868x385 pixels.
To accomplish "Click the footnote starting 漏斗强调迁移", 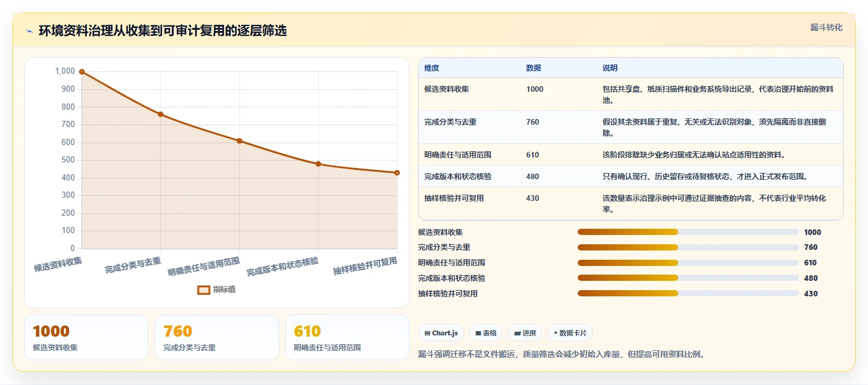I will tap(562, 355).
